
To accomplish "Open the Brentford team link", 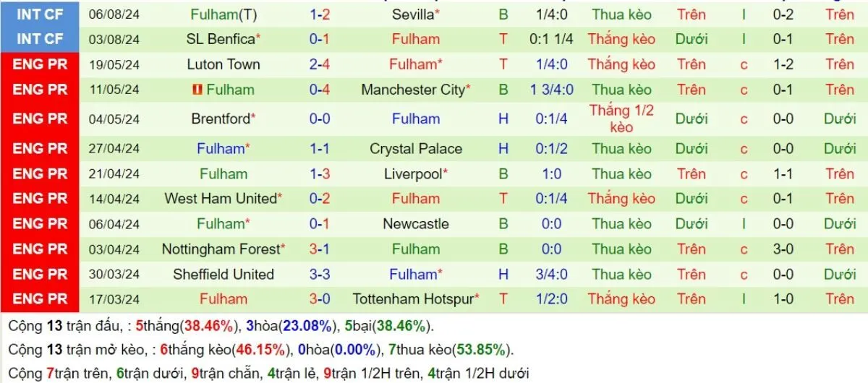I will tap(221, 119).
